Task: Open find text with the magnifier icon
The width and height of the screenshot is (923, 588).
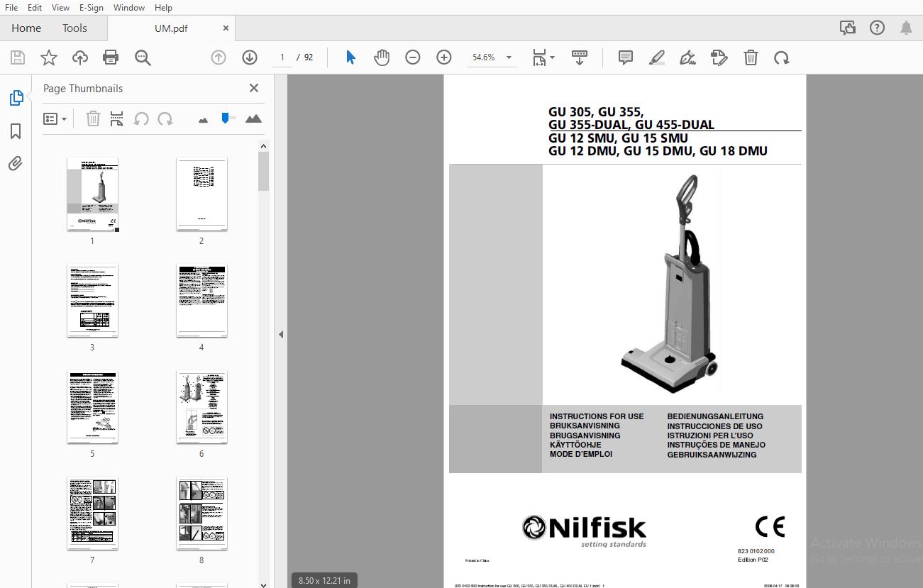Action: (143, 57)
